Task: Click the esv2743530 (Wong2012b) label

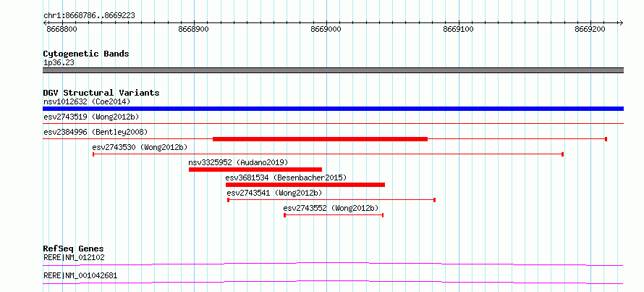Action: pos(140,147)
